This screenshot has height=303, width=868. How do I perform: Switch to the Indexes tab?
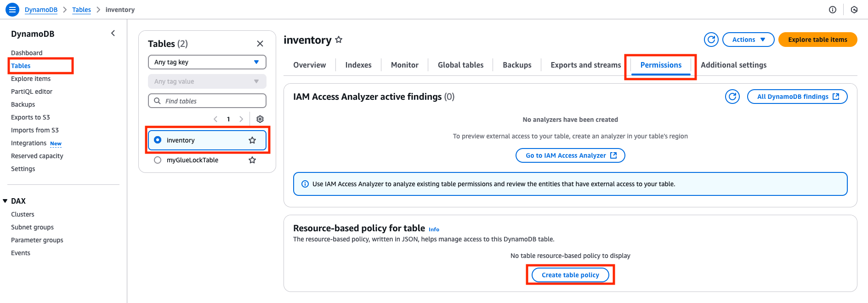tap(358, 65)
